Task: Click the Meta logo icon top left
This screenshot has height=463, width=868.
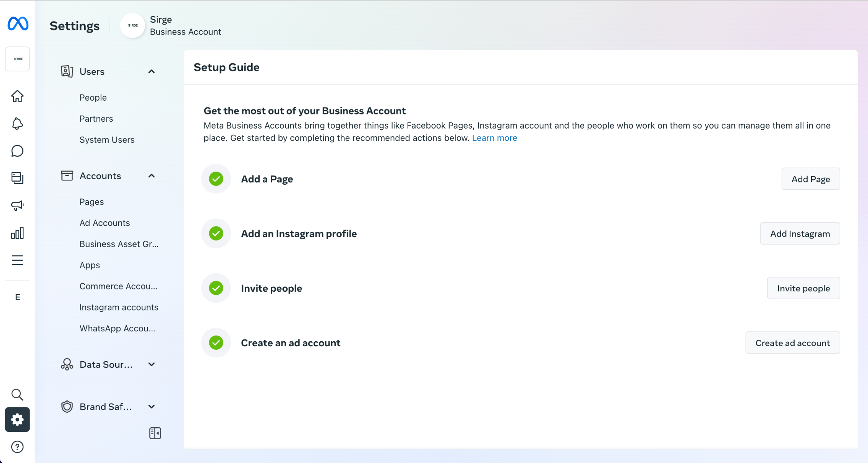Action: point(17,24)
